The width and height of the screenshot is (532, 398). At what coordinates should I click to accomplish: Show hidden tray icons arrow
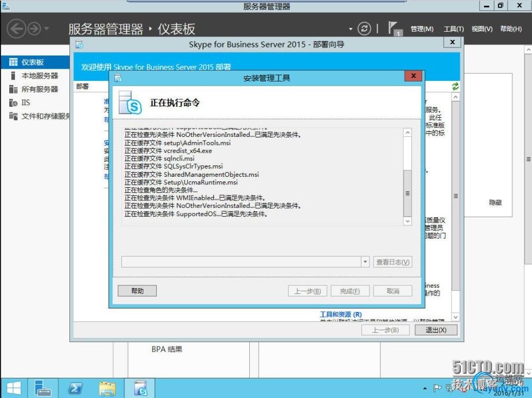[x=425, y=388]
